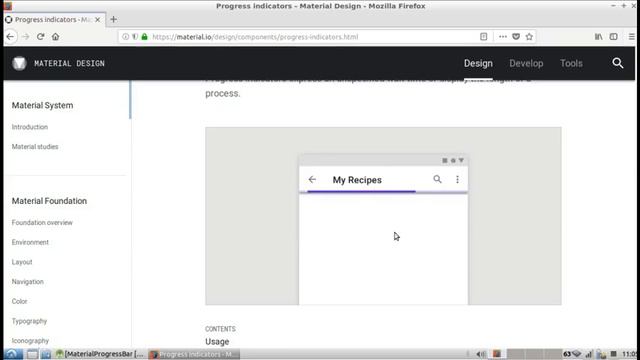
Task: Click the sidebar scrollbar thumb
Action: pos(130,99)
